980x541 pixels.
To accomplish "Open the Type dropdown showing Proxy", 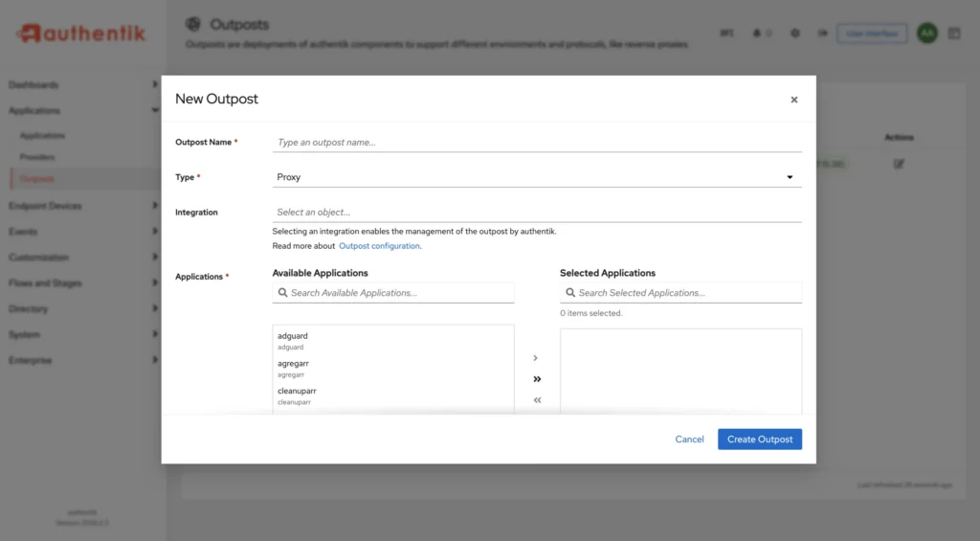I will [537, 178].
